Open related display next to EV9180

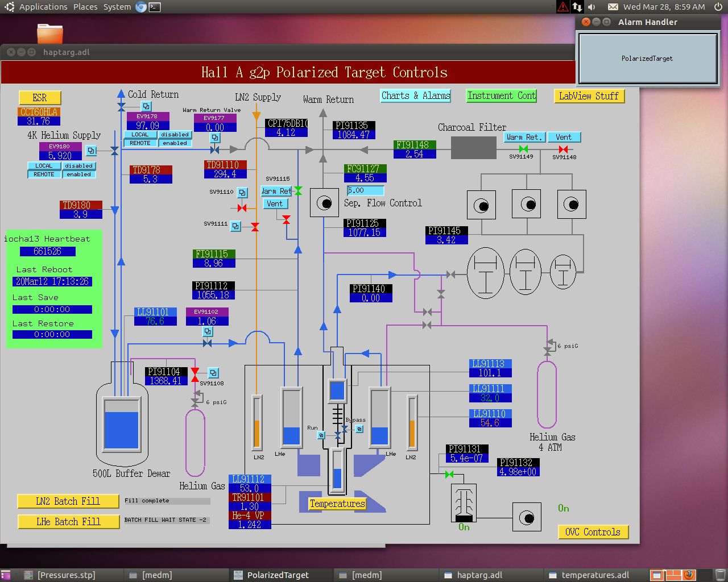click(x=91, y=151)
